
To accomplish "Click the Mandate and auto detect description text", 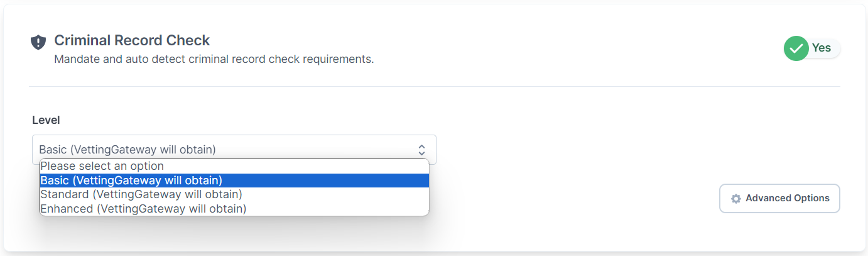I will 214,60.
